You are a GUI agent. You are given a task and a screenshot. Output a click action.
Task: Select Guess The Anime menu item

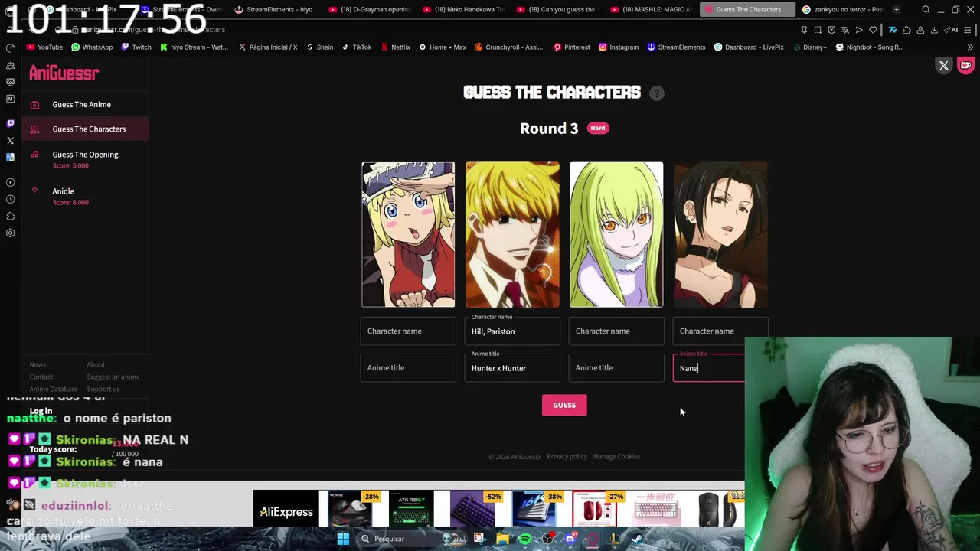click(85, 105)
